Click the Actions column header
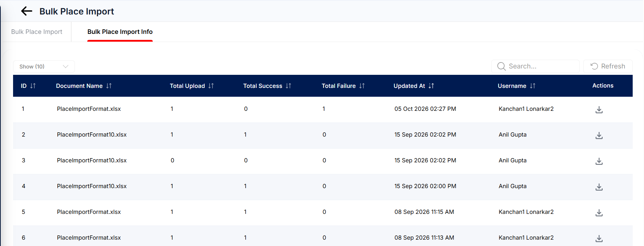Screen dimensions: 644x246 [603, 85]
